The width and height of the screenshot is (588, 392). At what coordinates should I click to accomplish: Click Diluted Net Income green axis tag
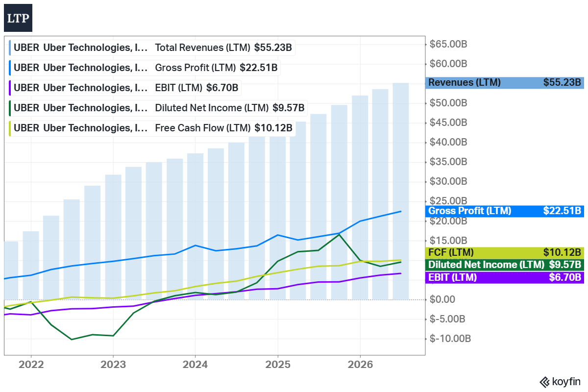[505, 265]
